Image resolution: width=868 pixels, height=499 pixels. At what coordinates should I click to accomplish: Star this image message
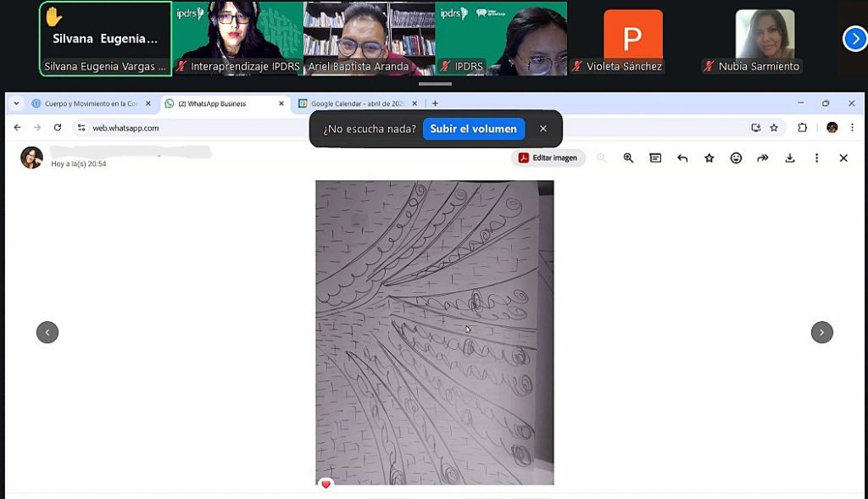(709, 158)
